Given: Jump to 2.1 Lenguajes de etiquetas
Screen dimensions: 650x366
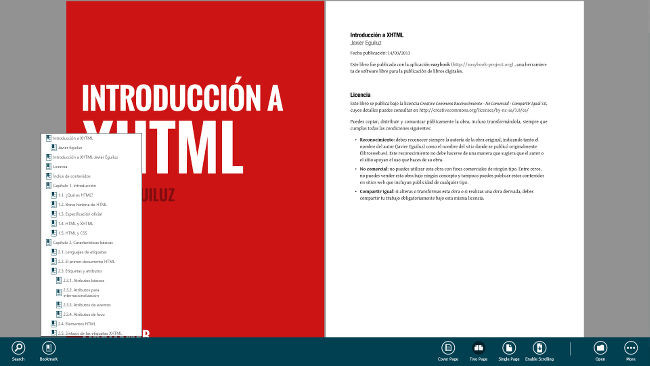Looking at the screenshot, I should click(x=79, y=252).
